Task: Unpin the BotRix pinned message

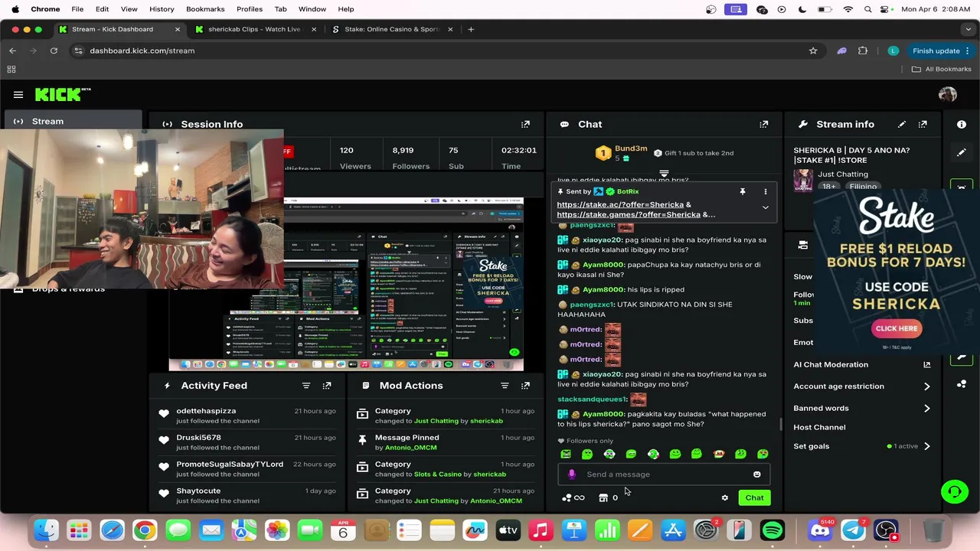Action: tap(742, 191)
